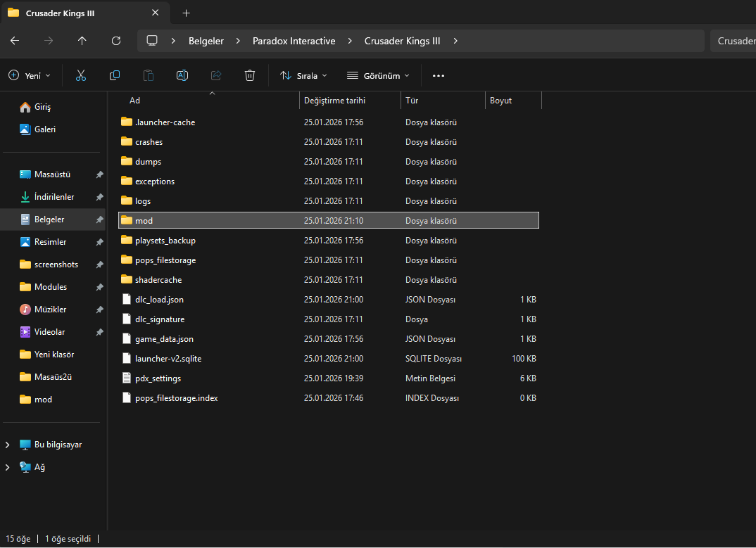Open screenshots folder in sidebar
The height and width of the screenshot is (548, 756).
53,265
